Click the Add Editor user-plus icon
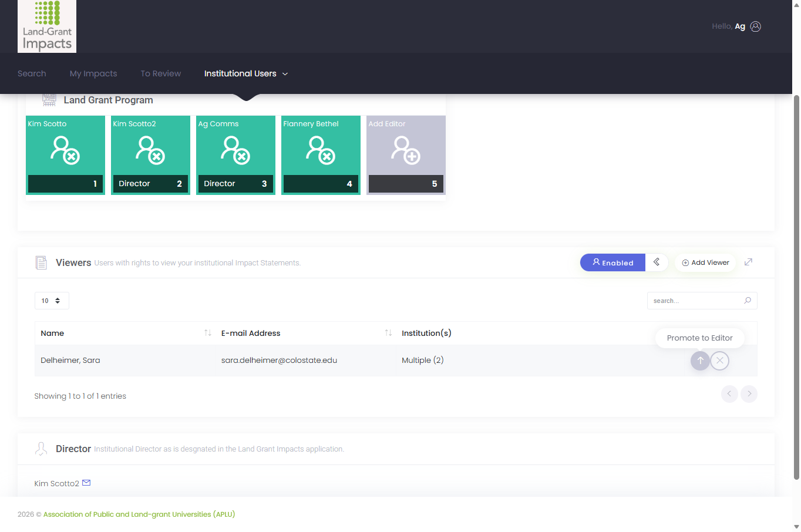801x532 pixels. coord(406,150)
